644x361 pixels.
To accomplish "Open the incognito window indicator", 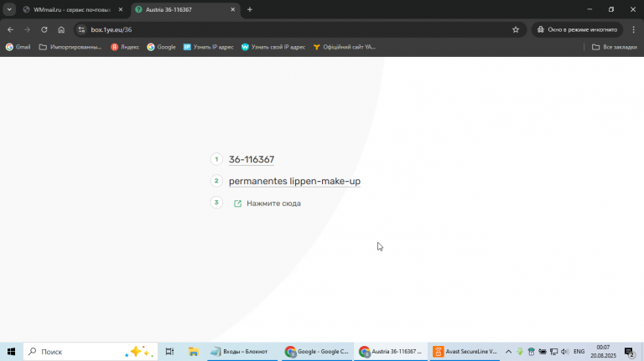I will tap(577, 29).
